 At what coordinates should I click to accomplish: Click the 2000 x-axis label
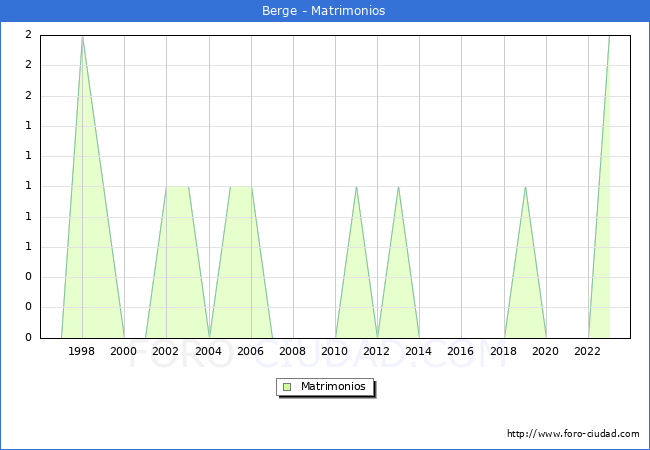(124, 351)
